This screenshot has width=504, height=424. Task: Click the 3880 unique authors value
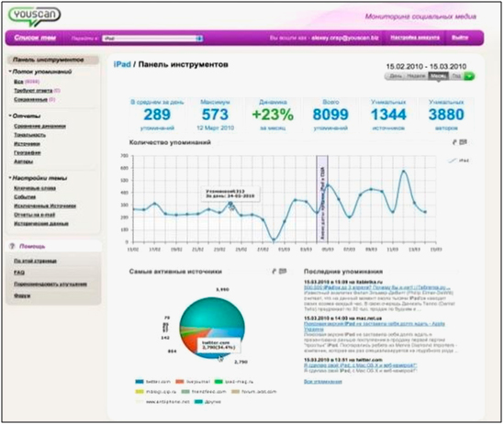[446, 115]
